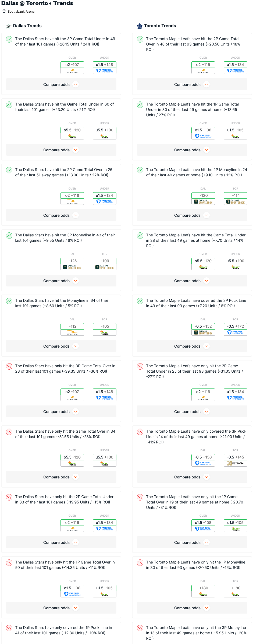Expand Compare odds for Toronto 2P Moneyline card
This screenshot has height=644, width=253.
(192, 215)
